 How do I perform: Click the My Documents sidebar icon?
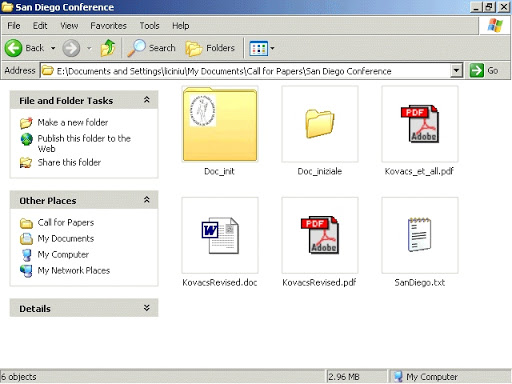(26, 239)
